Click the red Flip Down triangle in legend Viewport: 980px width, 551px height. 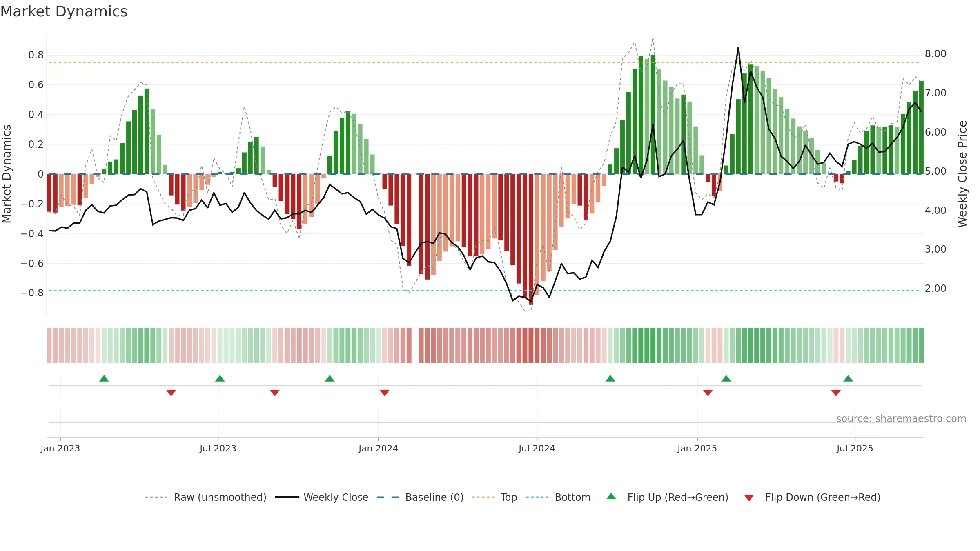click(x=749, y=498)
